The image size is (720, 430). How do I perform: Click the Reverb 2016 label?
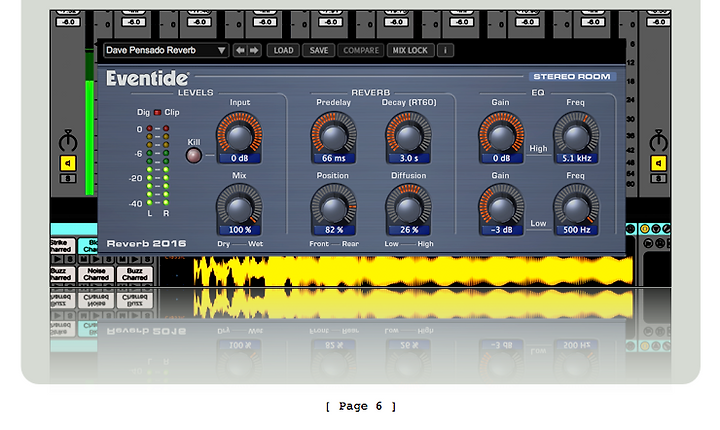click(x=146, y=243)
